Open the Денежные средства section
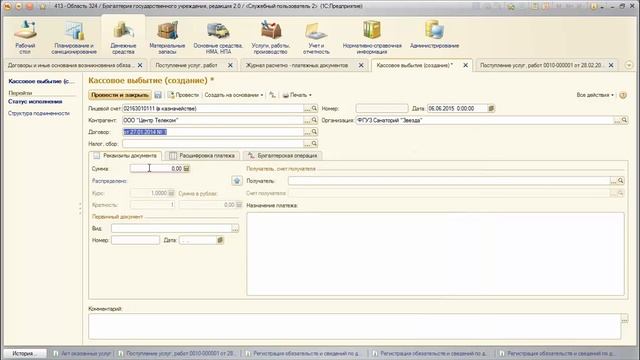The width and height of the screenshot is (640, 360). pyautogui.click(x=123, y=38)
